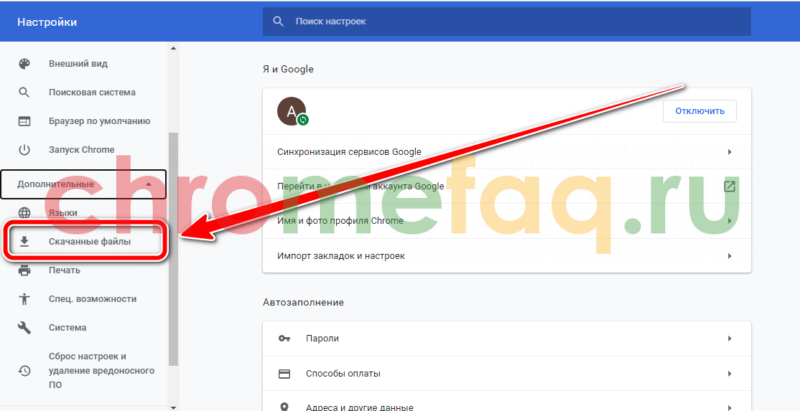The height and width of the screenshot is (411, 800).
Task: Click the power icon beside Запуск Chrome
Action: pos(24,150)
